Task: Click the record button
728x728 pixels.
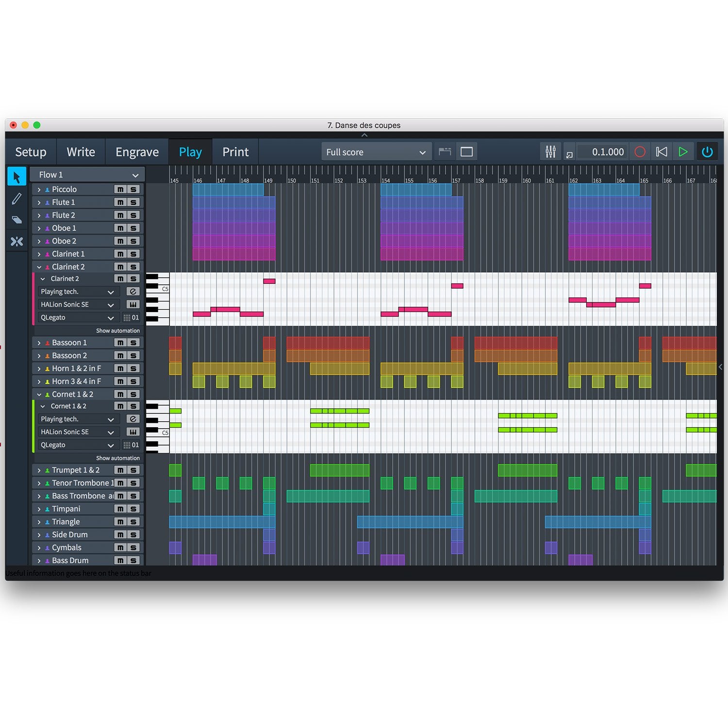Action: (x=640, y=152)
